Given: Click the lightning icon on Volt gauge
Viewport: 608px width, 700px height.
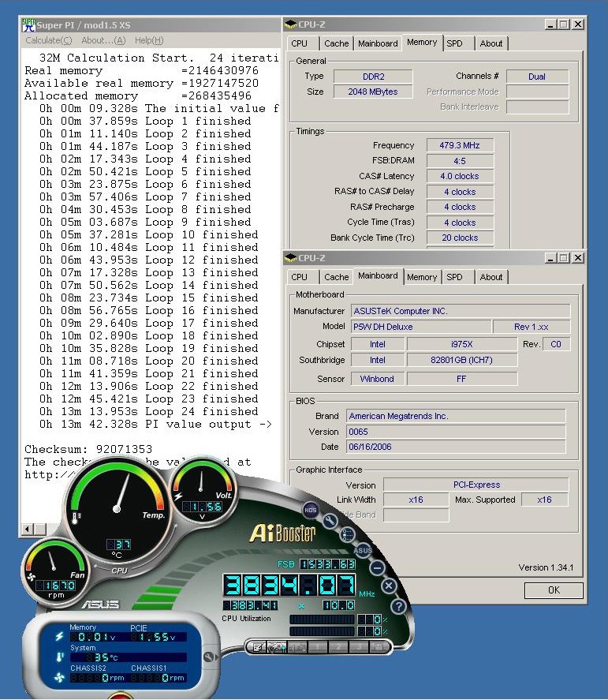Looking at the screenshot, I should (x=178, y=497).
